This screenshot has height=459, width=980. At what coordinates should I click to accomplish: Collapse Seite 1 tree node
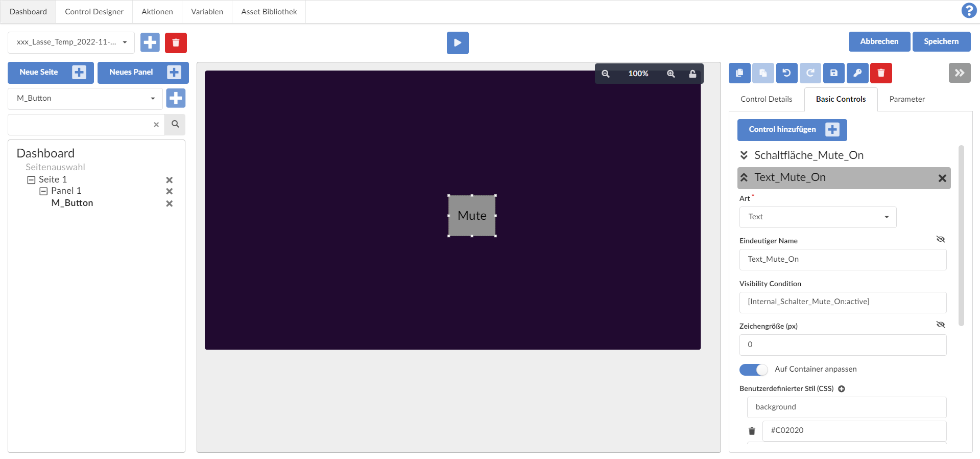(x=31, y=180)
